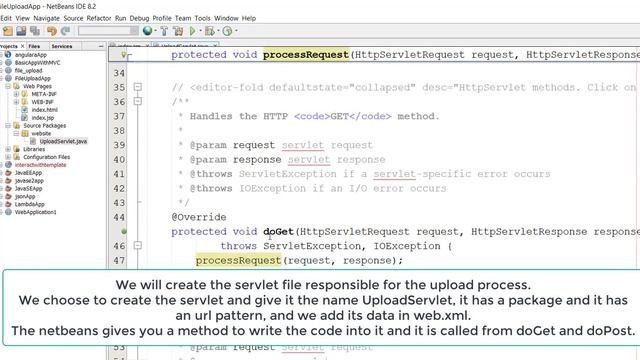Open the Source menu

tap(73, 18)
